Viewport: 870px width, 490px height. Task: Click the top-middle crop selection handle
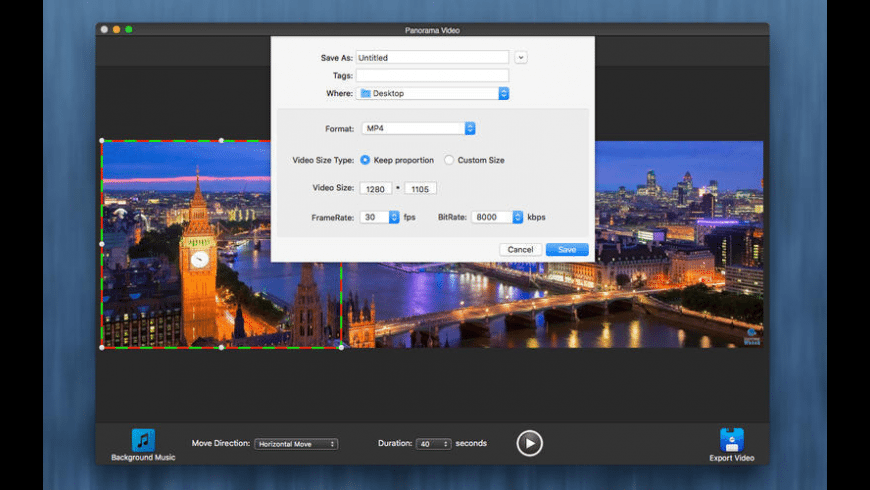tap(221, 140)
